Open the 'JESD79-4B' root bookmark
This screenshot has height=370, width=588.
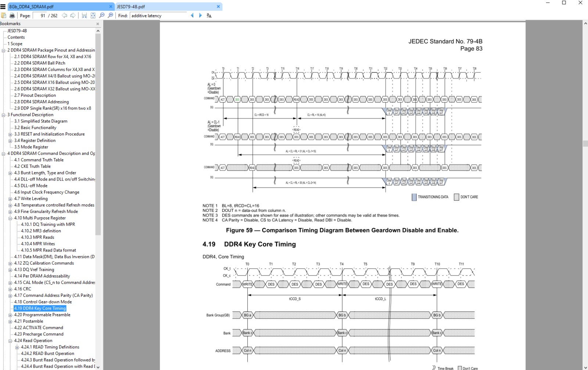[x=17, y=31]
